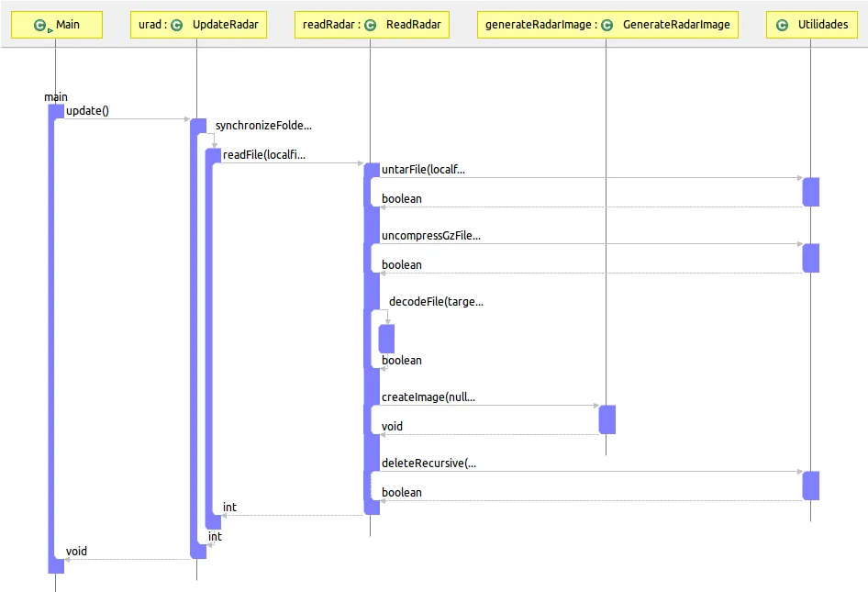Click the boolean return of decodeFile

tap(402, 361)
